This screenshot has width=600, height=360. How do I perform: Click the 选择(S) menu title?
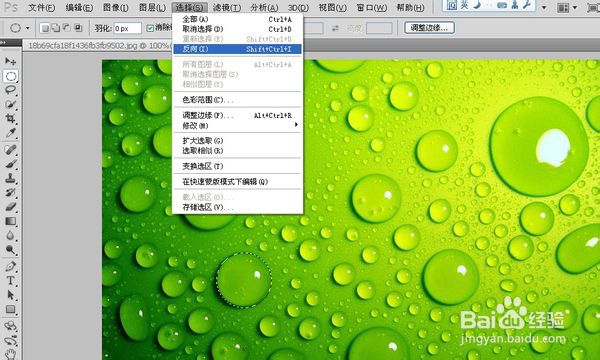coord(189,7)
